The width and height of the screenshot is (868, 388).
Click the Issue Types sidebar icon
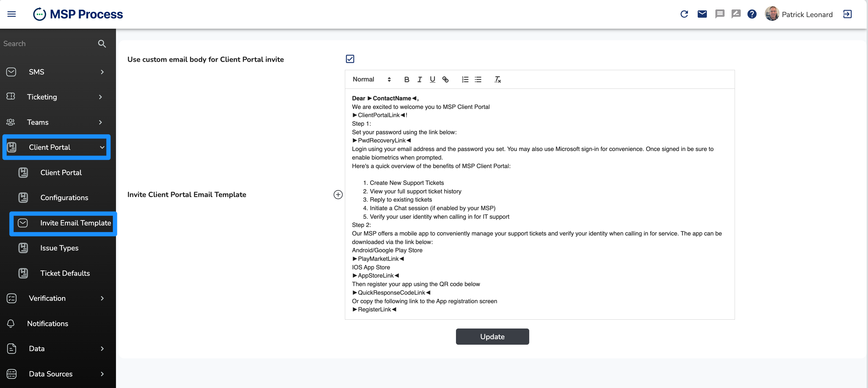point(23,248)
